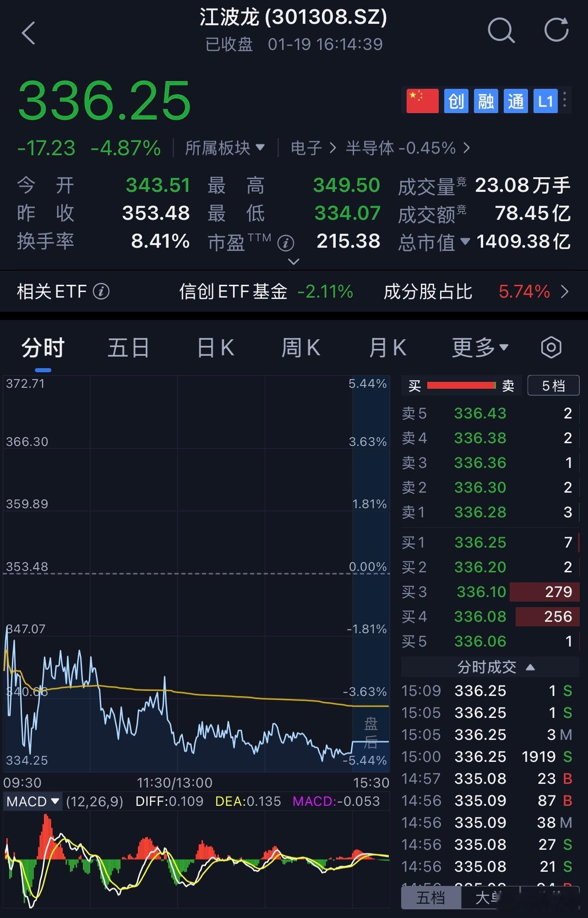Select the 买1 336.25 order row
588x918 pixels.
click(x=490, y=542)
